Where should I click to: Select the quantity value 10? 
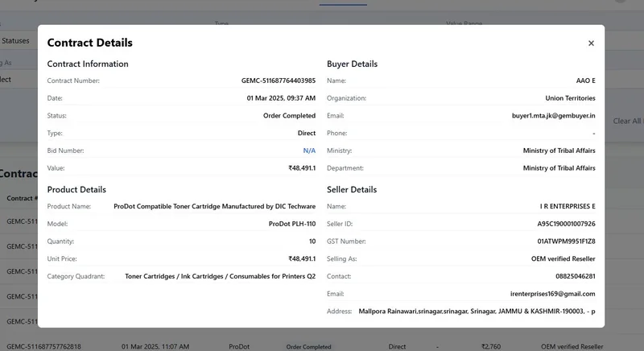(x=312, y=242)
